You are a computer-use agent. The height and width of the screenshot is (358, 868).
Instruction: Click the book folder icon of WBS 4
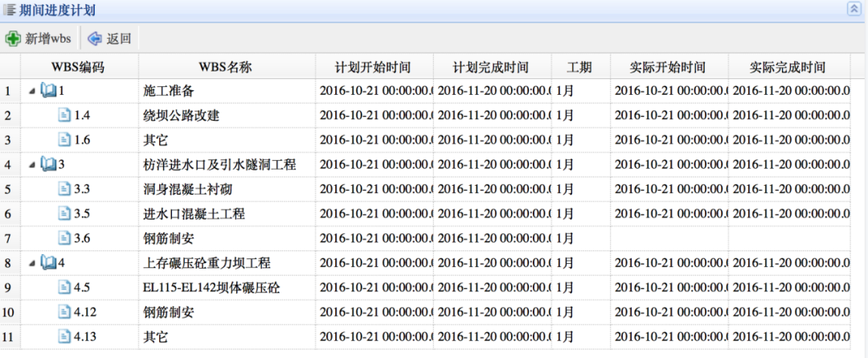coord(48,262)
